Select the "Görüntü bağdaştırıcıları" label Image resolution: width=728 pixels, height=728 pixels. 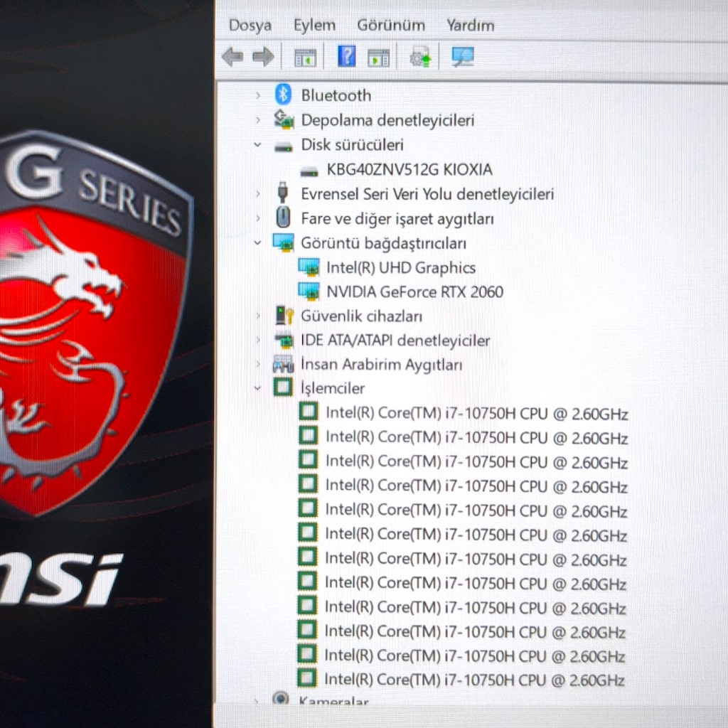[x=383, y=243]
